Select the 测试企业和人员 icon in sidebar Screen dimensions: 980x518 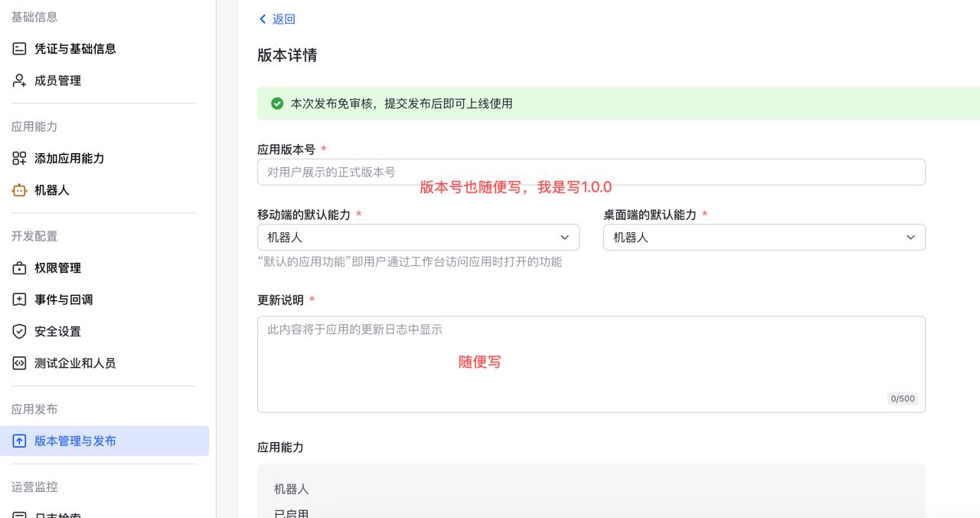[19, 362]
